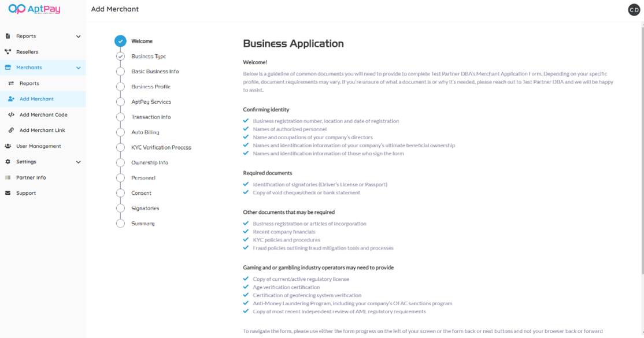Click the User Management people icon
Viewport: 644px width, 338px height.
(x=8, y=146)
